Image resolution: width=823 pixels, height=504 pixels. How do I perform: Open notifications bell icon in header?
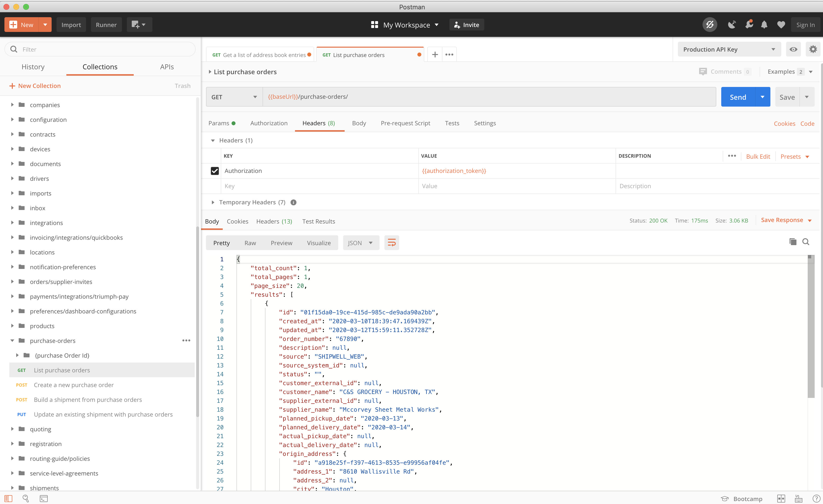coord(764,25)
